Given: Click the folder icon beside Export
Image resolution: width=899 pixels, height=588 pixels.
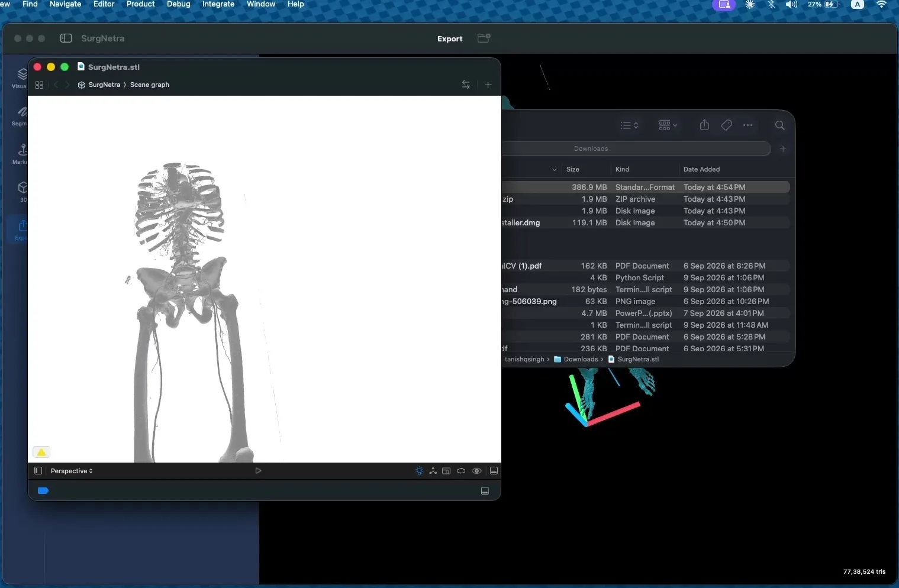Looking at the screenshot, I should point(484,38).
